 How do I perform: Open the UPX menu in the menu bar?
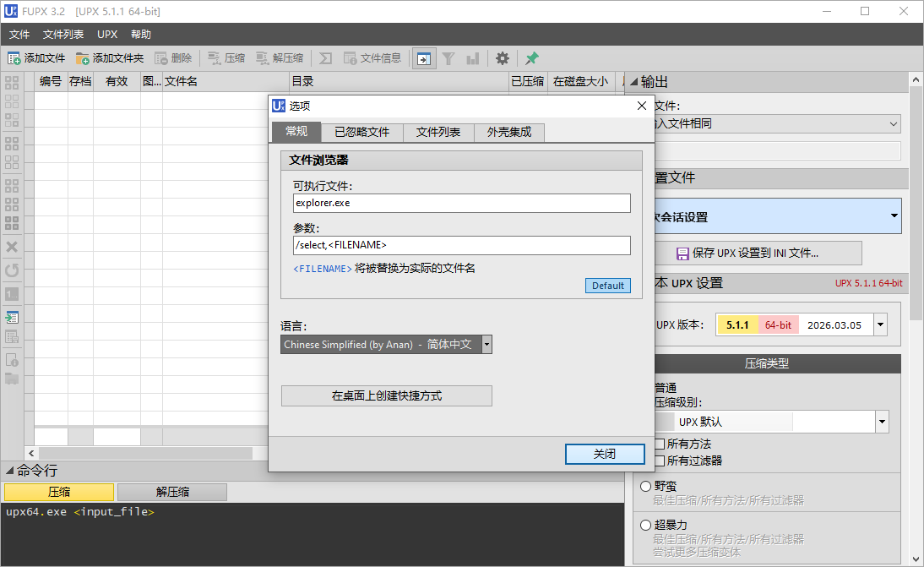coord(106,34)
